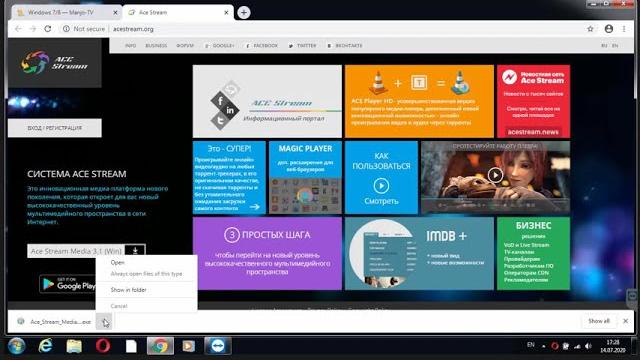Open the IMDB + tile
Image resolution: width=640 pixels, height=360 pixels.
pyautogui.click(x=419, y=253)
